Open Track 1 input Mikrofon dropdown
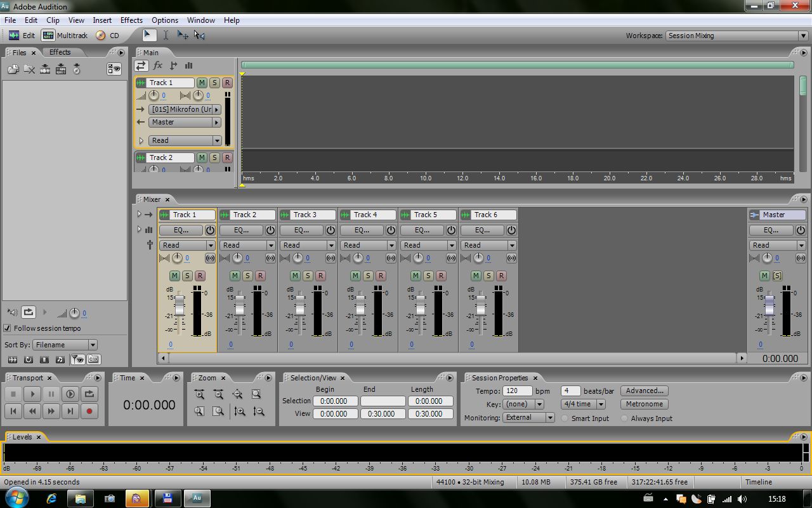 coord(185,109)
